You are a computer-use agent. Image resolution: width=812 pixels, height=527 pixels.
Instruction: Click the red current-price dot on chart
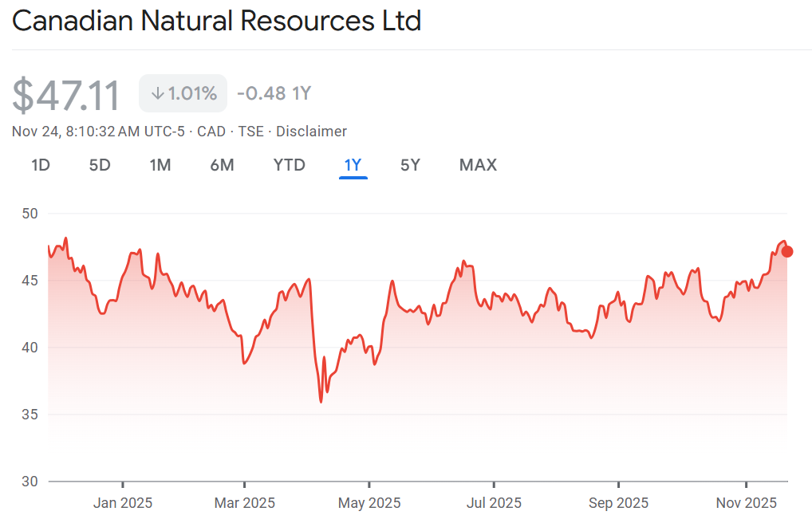[787, 252]
